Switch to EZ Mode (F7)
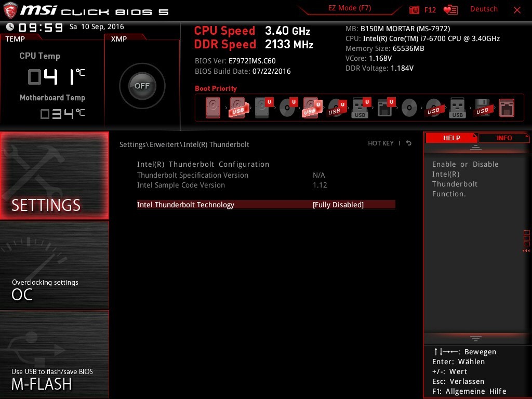The image size is (532, 399). [x=350, y=8]
